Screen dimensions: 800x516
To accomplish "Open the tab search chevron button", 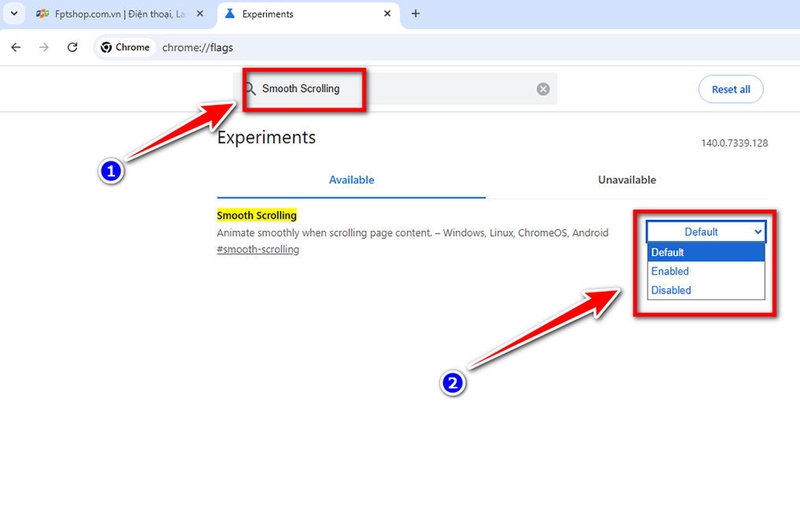I will pos(14,14).
